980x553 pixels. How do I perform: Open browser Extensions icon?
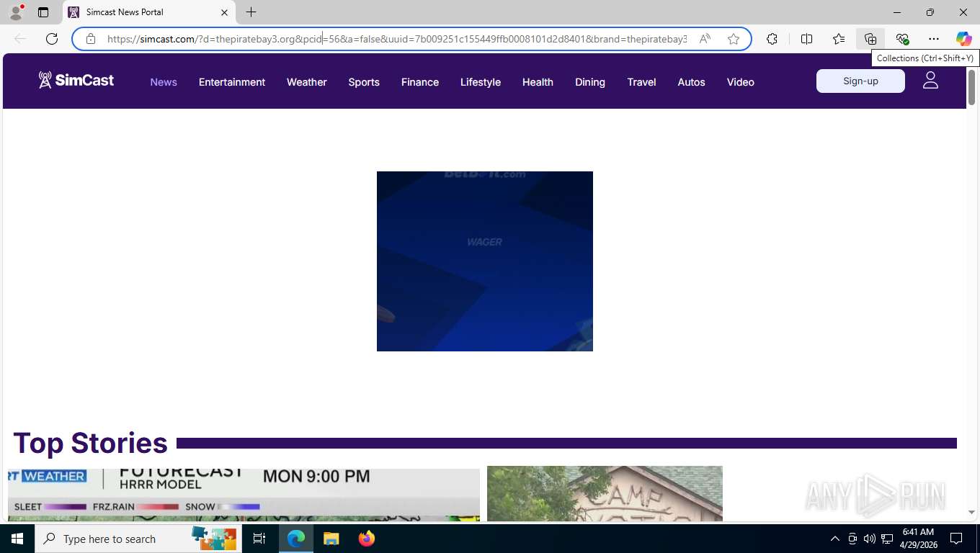(772, 39)
